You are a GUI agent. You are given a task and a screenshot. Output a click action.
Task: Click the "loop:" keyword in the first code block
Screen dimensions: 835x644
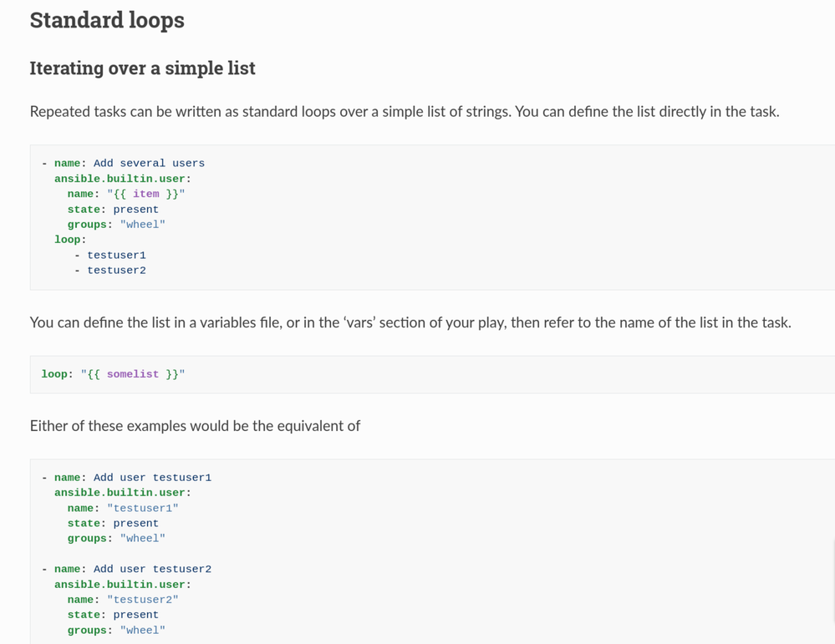pyautogui.click(x=70, y=240)
